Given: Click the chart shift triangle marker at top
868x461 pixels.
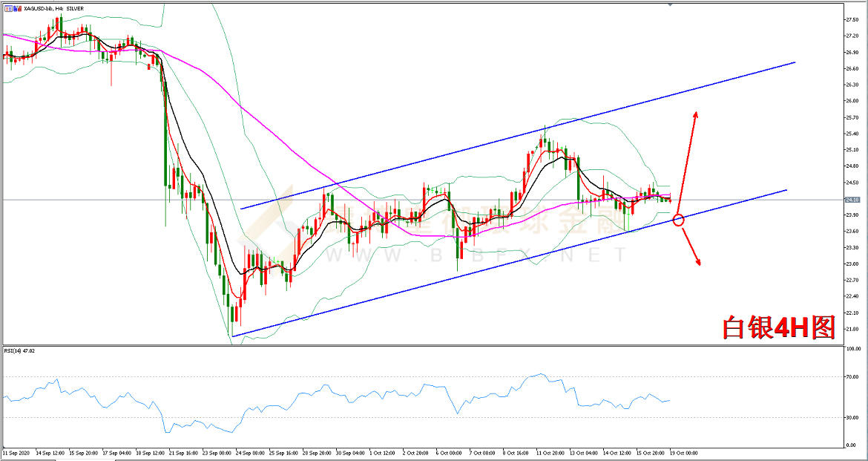Looking at the screenshot, I should pyautogui.click(x=670, y=4).
